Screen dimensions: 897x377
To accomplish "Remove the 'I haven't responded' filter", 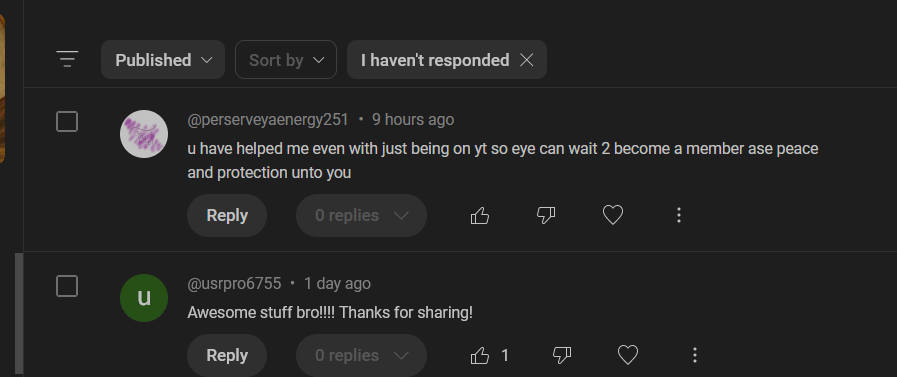I will (527, 59).
